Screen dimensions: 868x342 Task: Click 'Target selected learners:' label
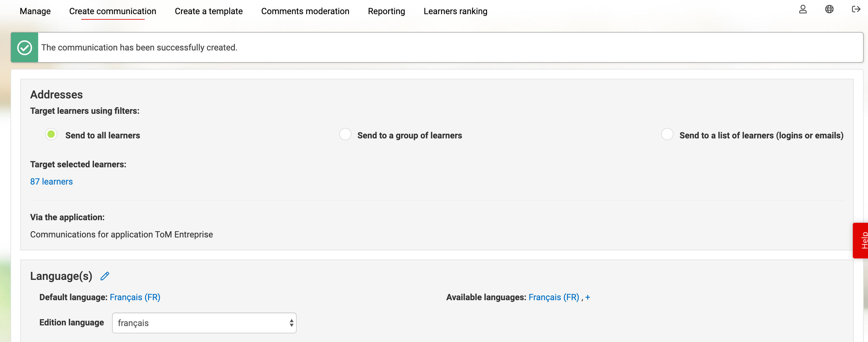click(x=78, y=165)
